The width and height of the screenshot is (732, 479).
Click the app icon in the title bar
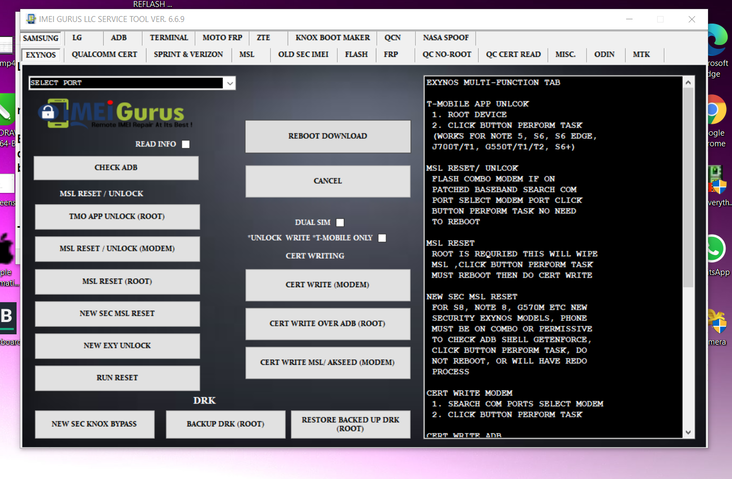(x=31, y=19)
